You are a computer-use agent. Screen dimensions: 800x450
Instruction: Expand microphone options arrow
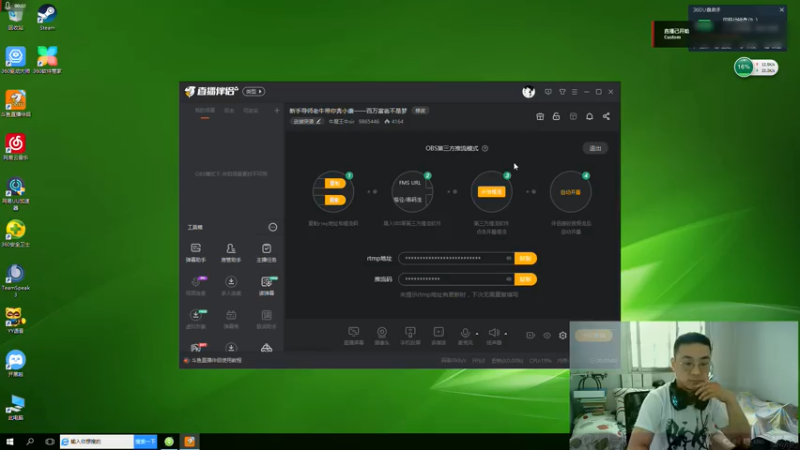click(x=477, y=334)
